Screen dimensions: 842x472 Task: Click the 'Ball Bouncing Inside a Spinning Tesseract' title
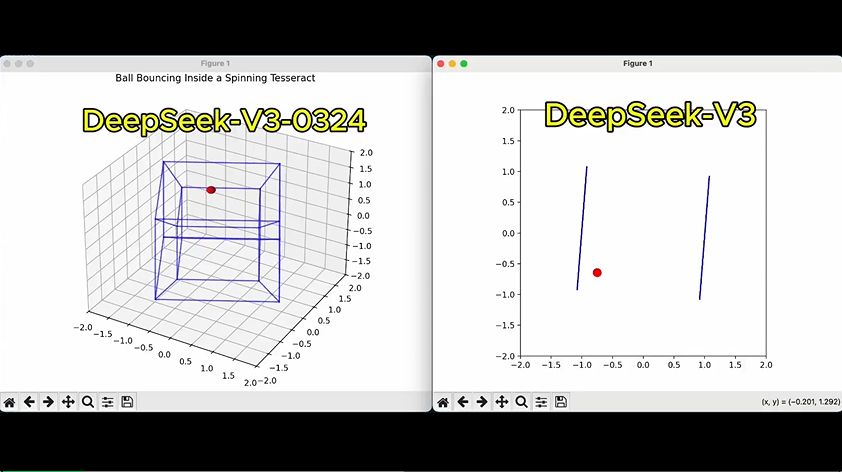coord(215,78)
